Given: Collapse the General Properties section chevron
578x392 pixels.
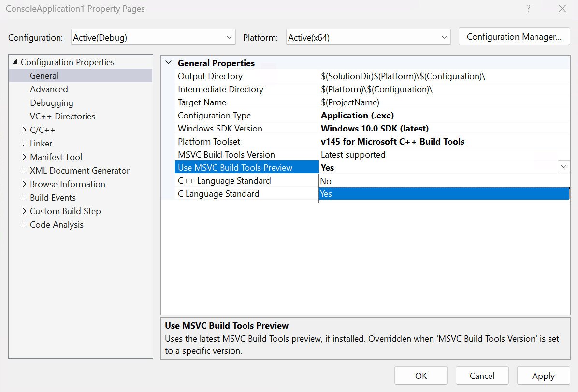Looking at the screenshot, I should point(169,63).
